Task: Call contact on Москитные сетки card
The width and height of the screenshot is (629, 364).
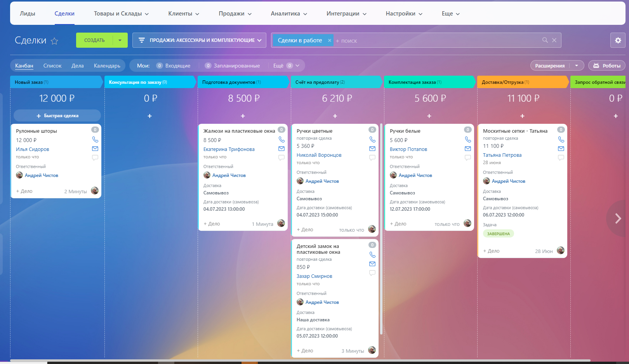Action: (561, 139)
